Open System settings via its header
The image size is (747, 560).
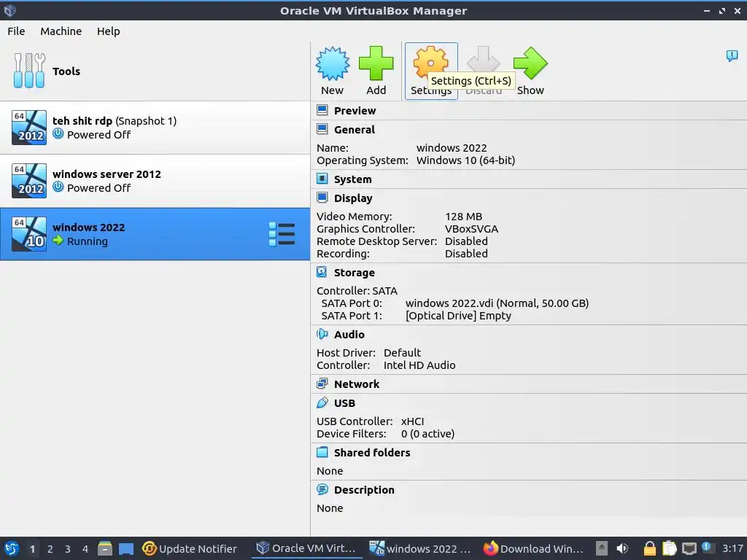[352, 179]
